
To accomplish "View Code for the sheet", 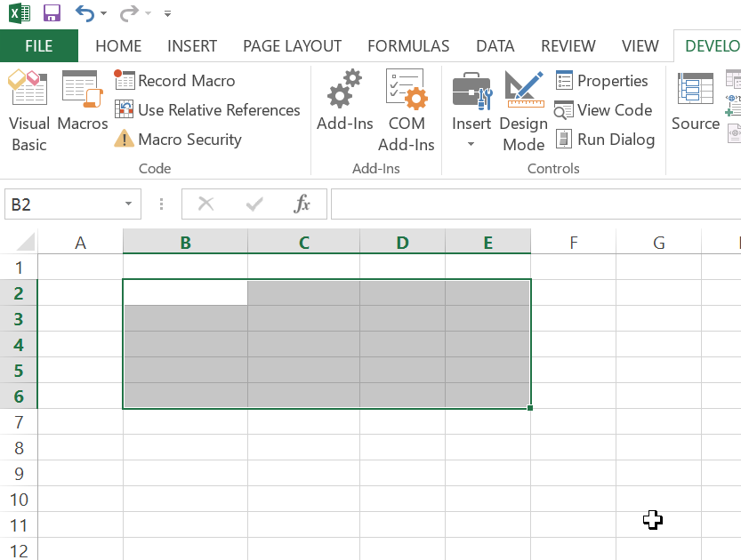I will [604, 110].
